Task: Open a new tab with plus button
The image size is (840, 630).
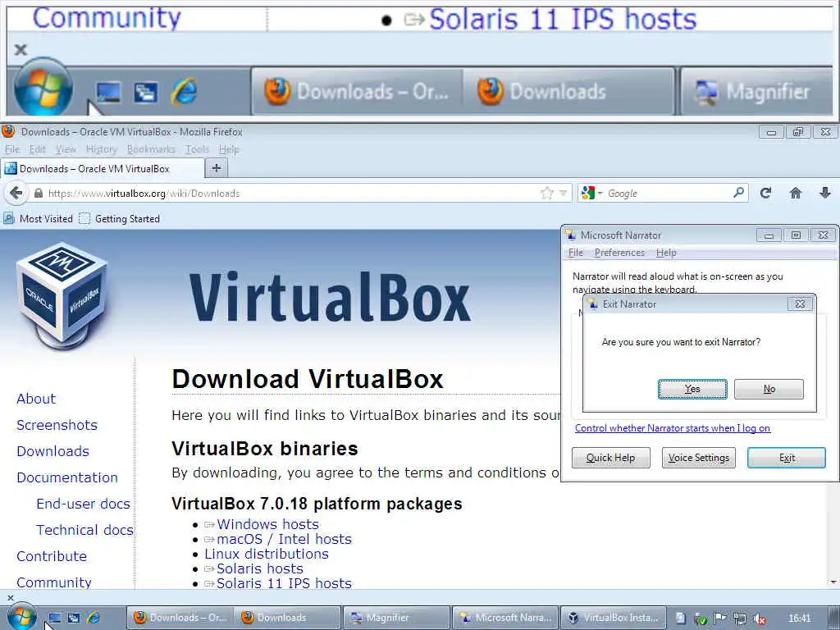Action: [217, 168]
